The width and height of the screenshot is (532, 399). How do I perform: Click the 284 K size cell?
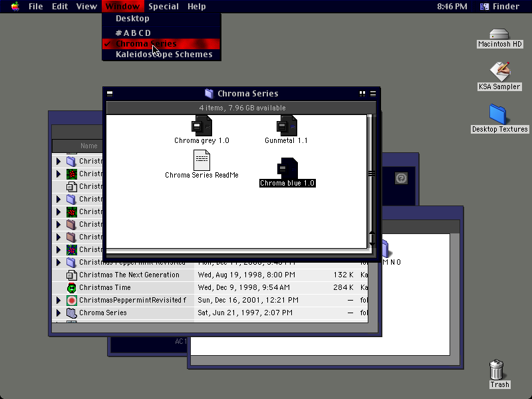(343, 287)
